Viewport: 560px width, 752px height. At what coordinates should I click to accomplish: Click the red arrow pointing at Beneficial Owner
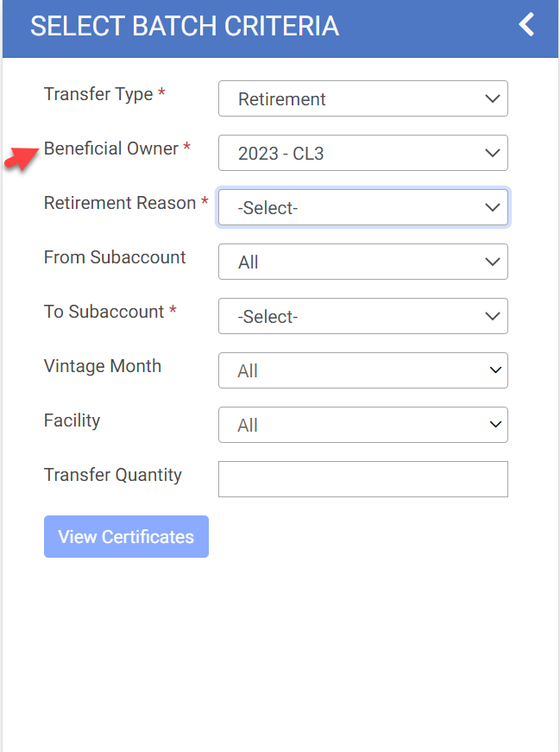pyautogui.click(x=22, y=159)
